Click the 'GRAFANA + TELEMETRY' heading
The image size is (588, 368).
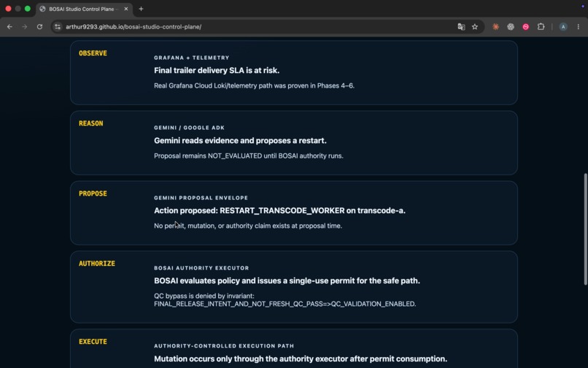(192, 58)
